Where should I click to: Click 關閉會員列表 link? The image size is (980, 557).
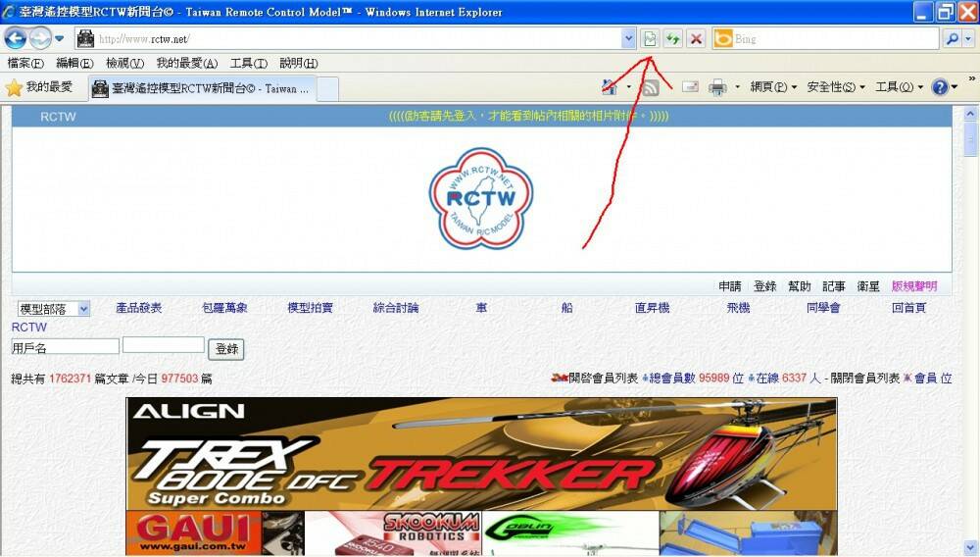point(865,379)
